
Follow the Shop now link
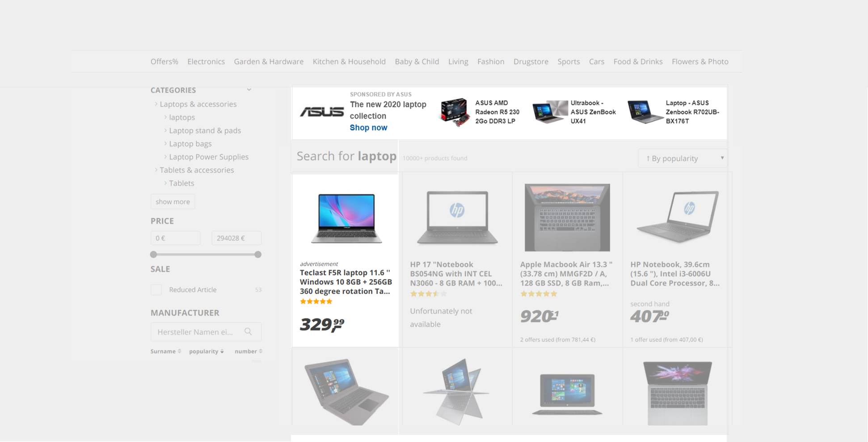tap(368, 128)
